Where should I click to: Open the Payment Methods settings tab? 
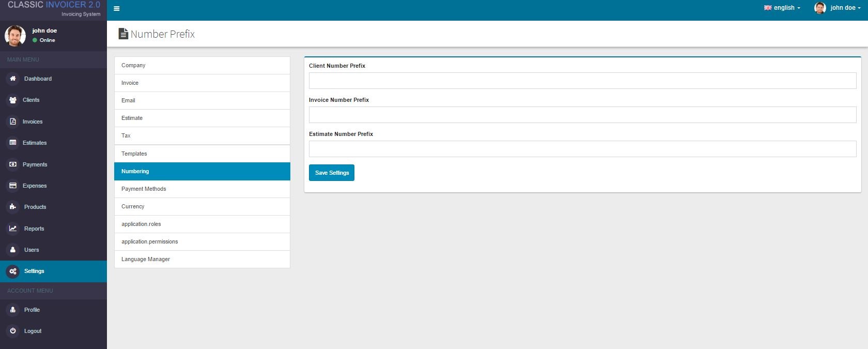coord(202,189)
